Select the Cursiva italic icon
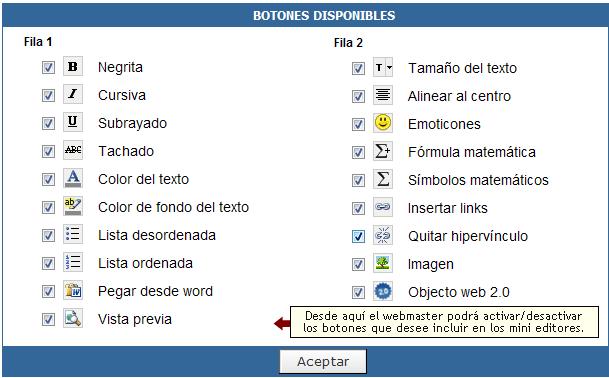Viewport: 609px width, 378px height. coord(73,94)
